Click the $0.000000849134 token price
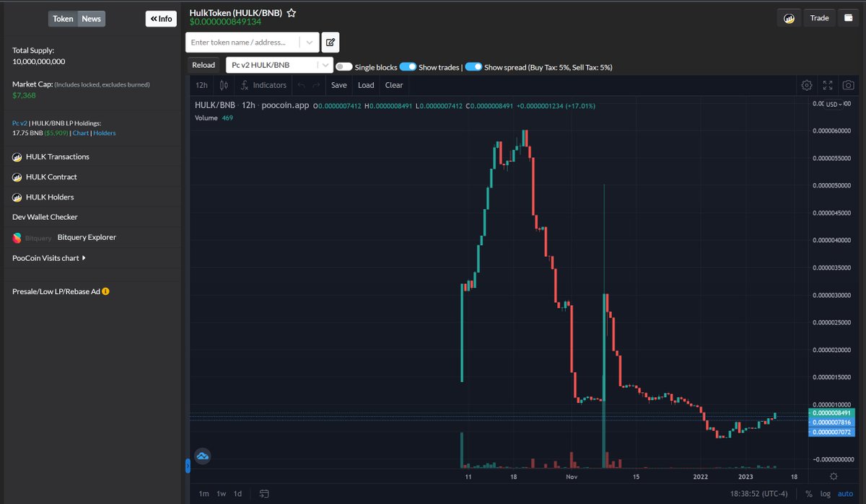This screenshot has width=866, height=504. [x=225, y=22]
